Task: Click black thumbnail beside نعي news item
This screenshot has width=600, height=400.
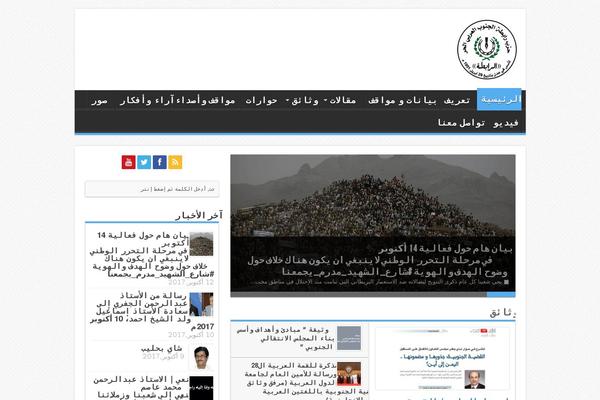Action: 201,388
